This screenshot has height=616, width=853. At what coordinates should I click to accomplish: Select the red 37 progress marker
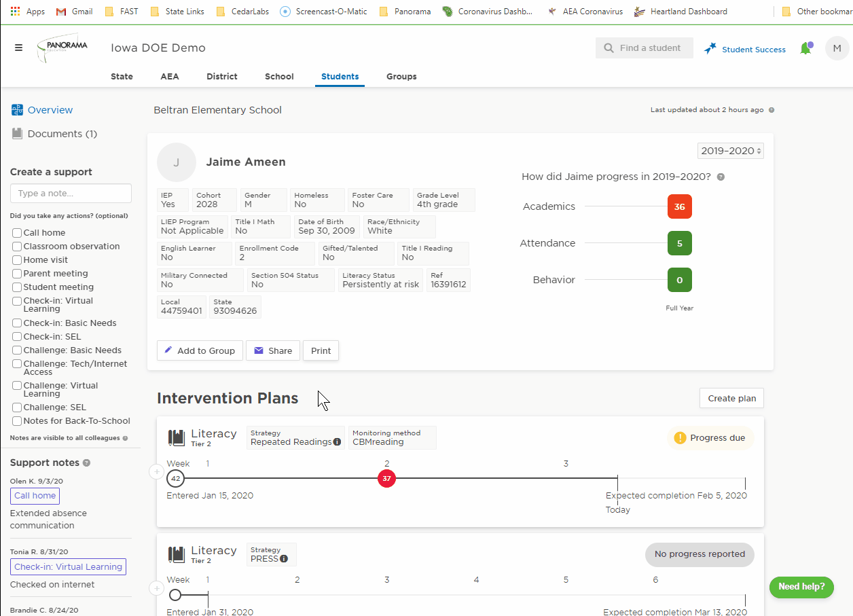pyautogui.click(x=386, y=479)
